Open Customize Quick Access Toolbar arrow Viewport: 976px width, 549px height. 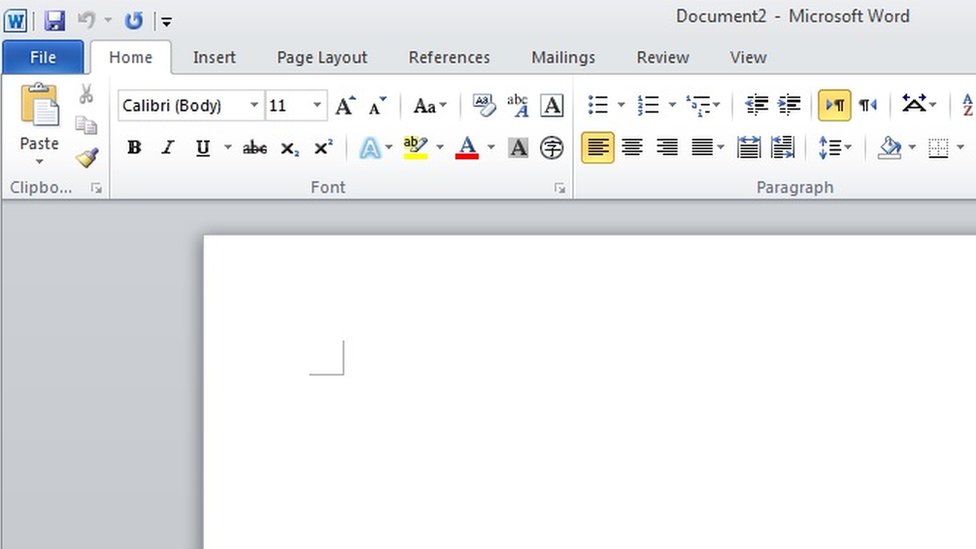166,22
